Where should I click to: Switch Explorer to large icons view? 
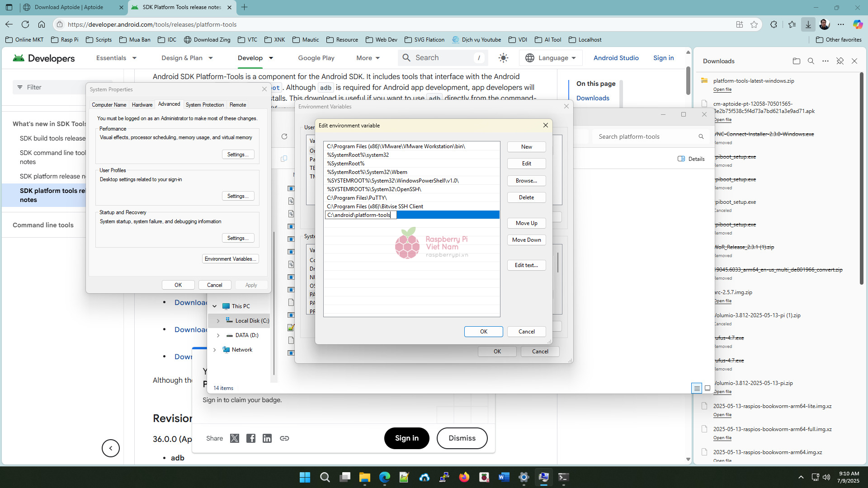708,388
